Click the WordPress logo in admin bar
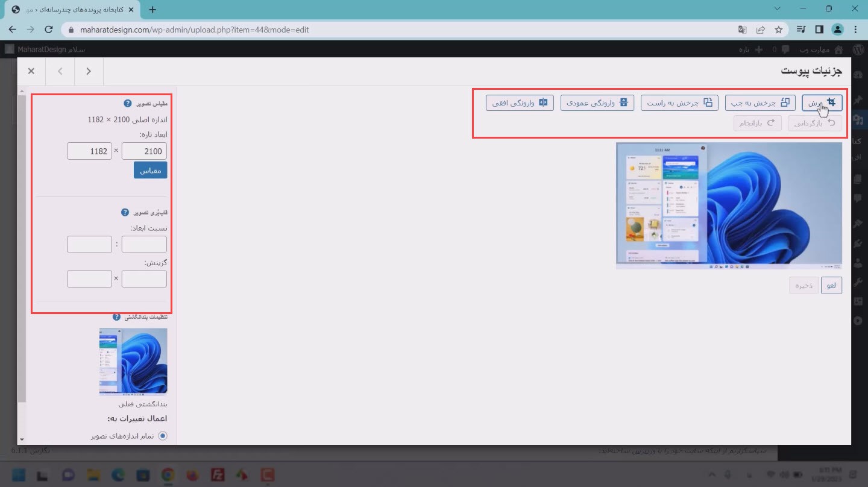Viewport: 868px width, 487px height. tap(858, 49)
